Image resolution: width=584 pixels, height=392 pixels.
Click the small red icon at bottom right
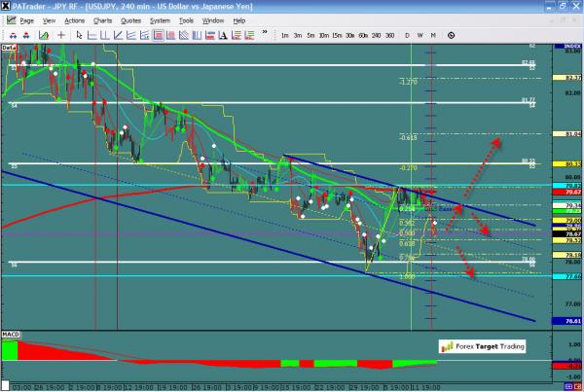pos(577,387)
